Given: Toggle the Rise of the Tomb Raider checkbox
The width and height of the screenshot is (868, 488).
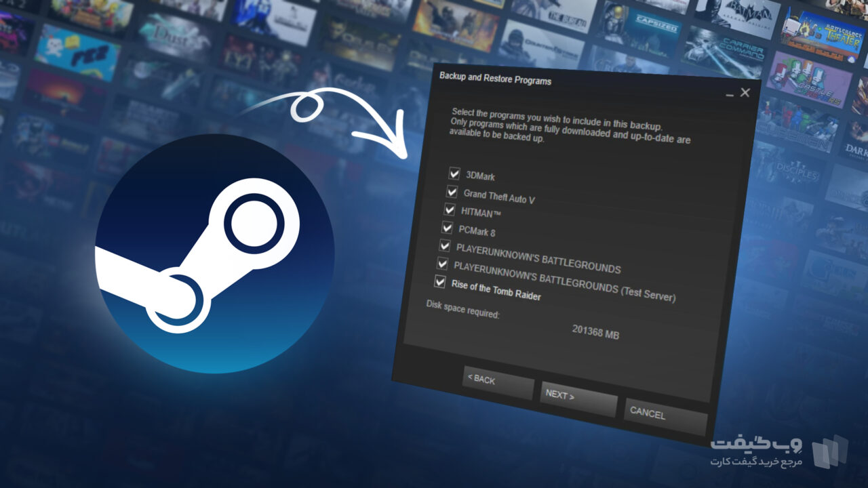Looking at the screenshot, I should pyautogui.click(x=440, y=281).
